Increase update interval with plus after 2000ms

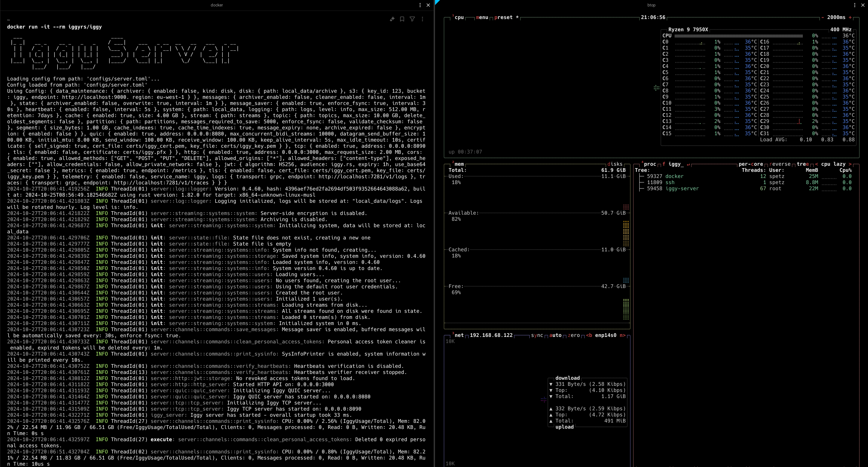point(850,17)
